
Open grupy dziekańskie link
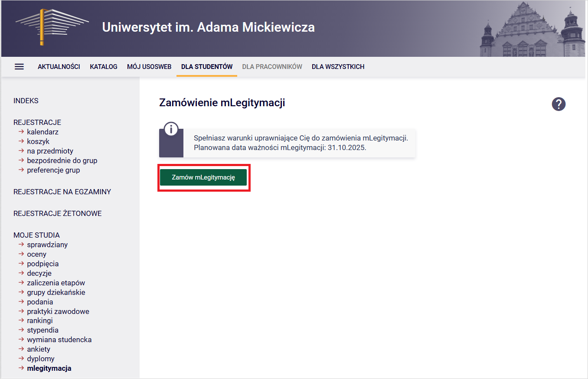56,292
